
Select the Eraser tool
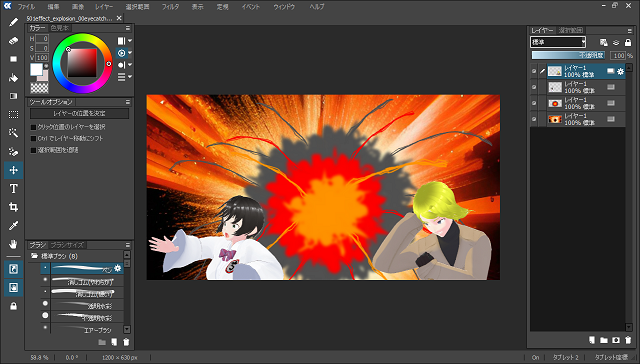tap(13, 40)
